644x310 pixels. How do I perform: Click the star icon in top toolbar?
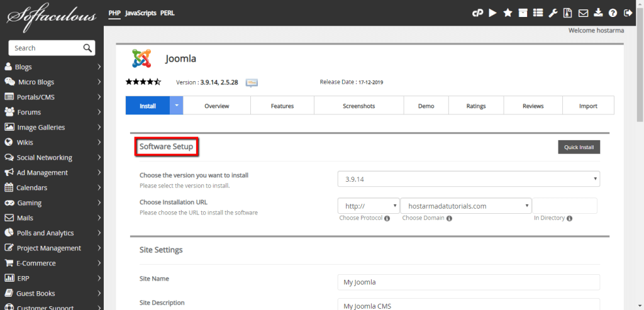(x=508, y=13)
